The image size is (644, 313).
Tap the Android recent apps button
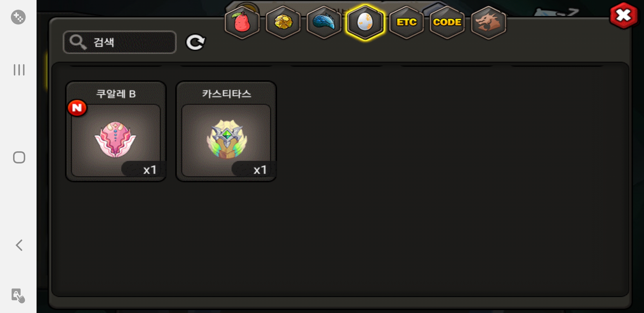[19, 70]
